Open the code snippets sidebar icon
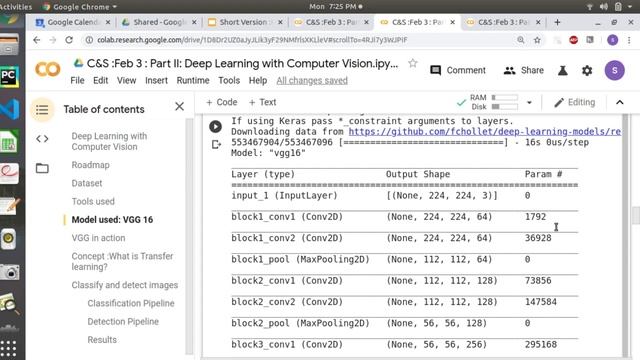This screenshot has height=360, width=640. click(42, 139)
